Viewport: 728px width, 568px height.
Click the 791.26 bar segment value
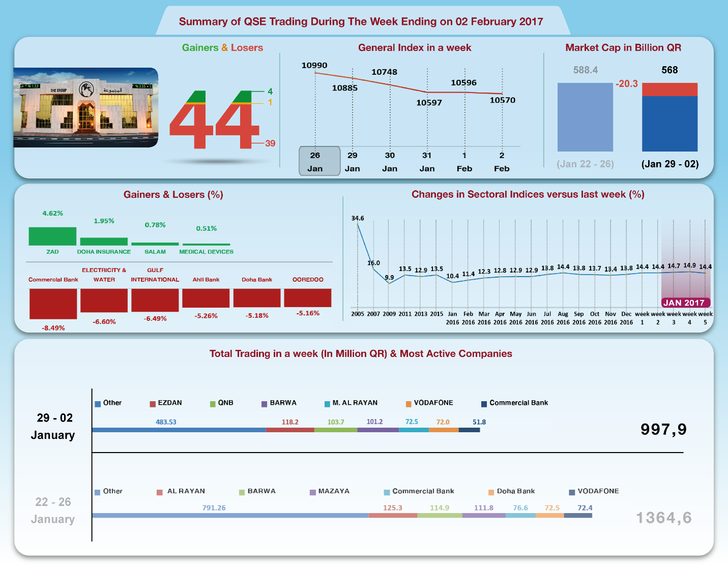tap(214, 508)
